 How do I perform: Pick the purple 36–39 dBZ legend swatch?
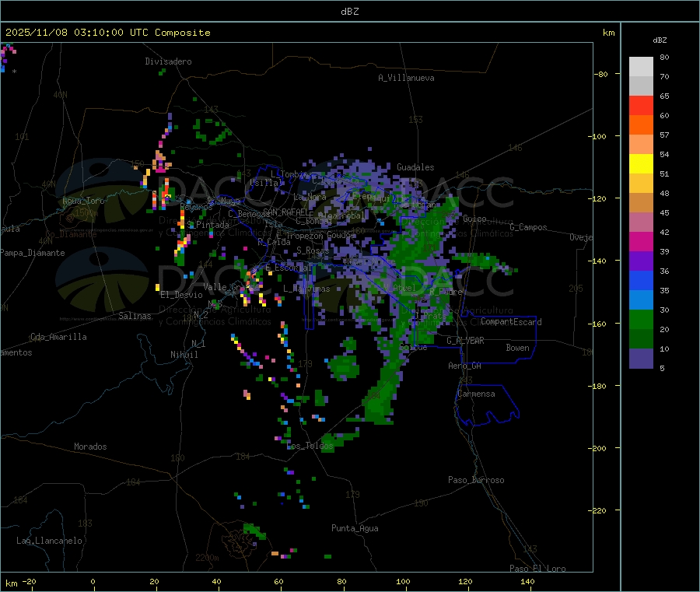coord(641,261)
